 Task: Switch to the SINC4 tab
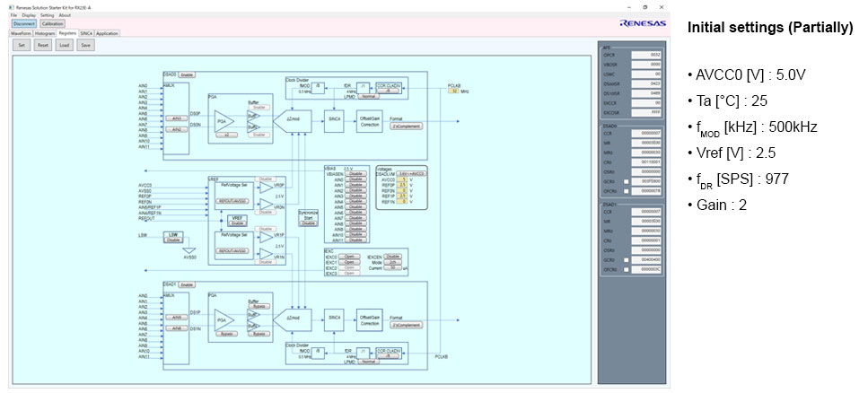86,33
